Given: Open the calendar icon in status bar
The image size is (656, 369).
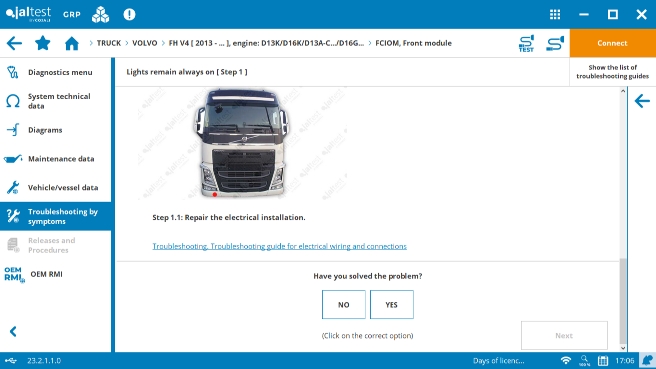Looking at the screenshot, I should click(603, 360).
